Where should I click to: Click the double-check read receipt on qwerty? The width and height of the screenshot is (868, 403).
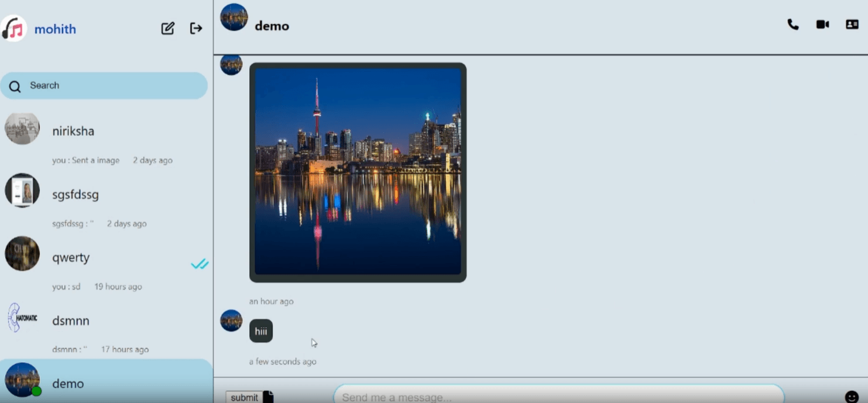[x=200, y=264]
